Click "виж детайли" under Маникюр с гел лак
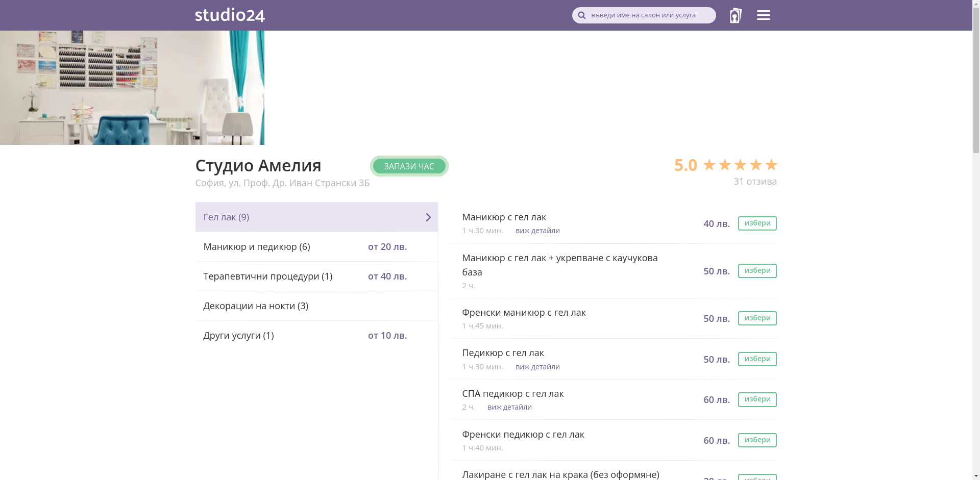Image resolution: width=980 pixels, height=480 pixels. (x=537, y=231)
